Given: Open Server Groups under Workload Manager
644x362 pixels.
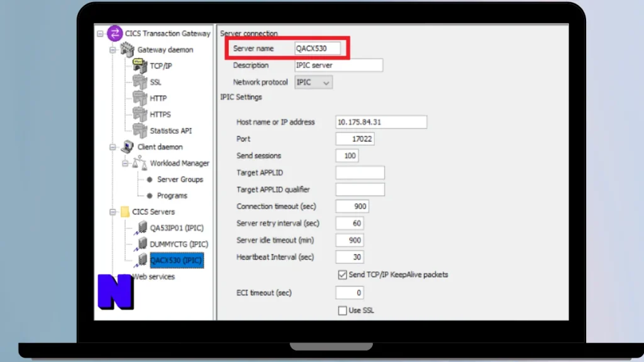Looking at the screenshot, I should click(180, 179).
